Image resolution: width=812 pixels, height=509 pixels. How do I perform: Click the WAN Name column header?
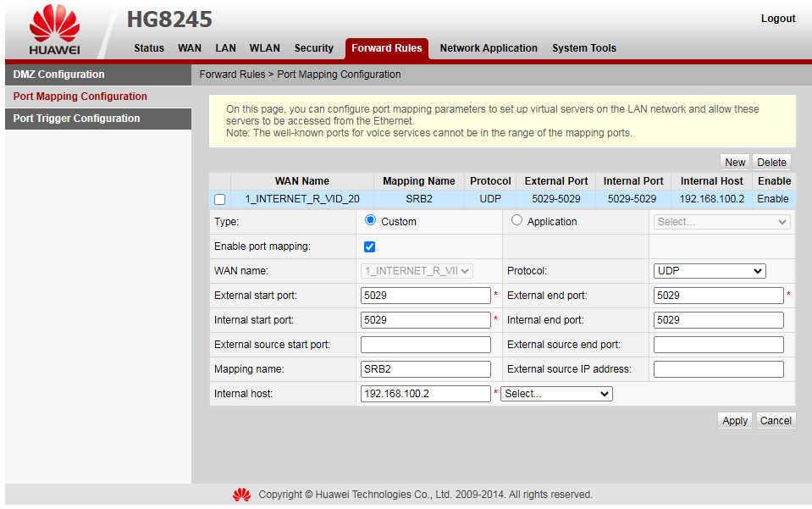coord(302,181)
